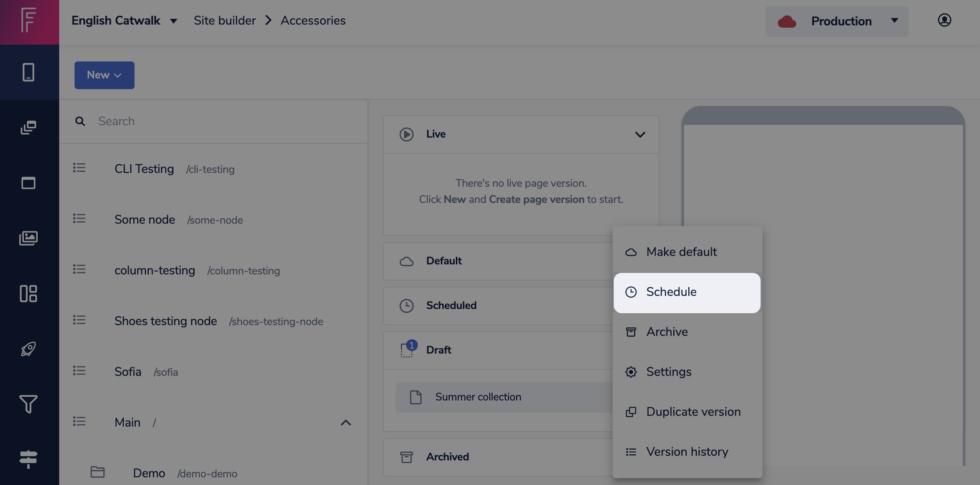Collapse the Live section chevron
Viewport: 980px width, 485px height.
tap(640, 135)
